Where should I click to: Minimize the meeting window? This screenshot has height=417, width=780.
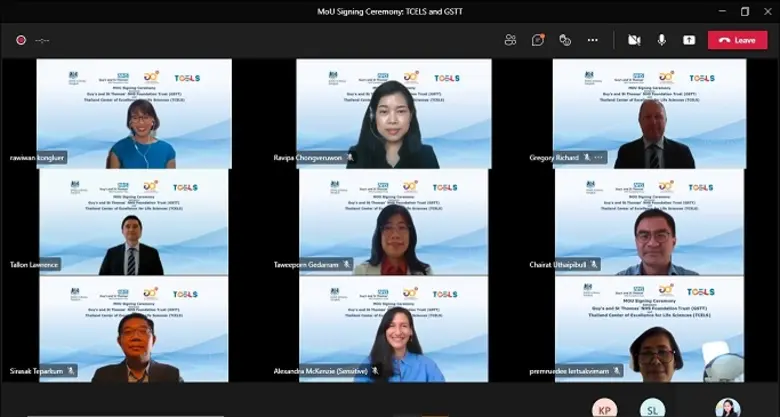tap(722, 11)
